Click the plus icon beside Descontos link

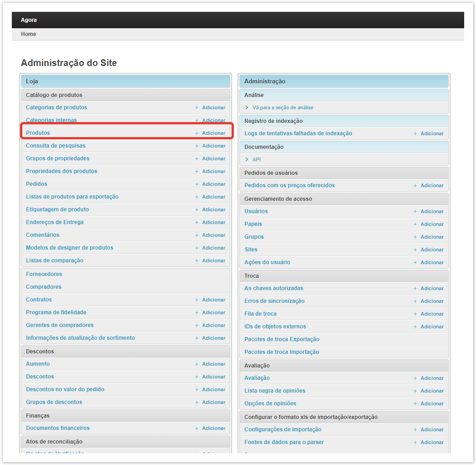click(x=197, y=377)
